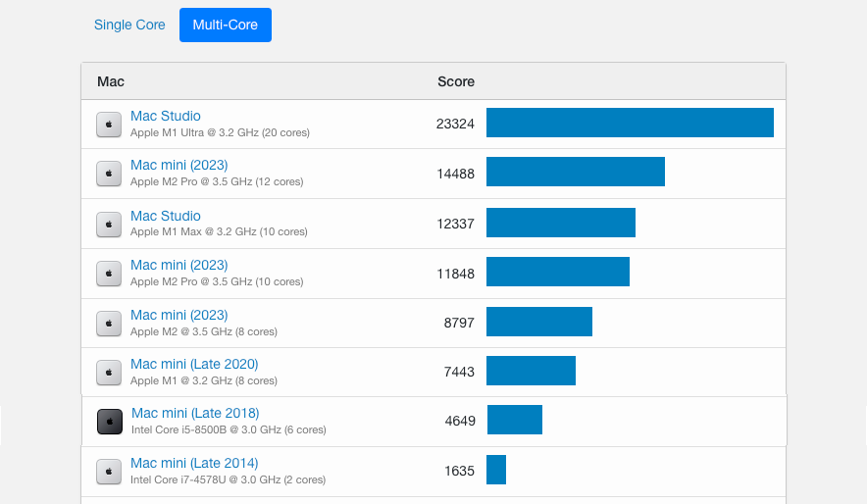
Task: Open the Mac mini (Late 2014) link
Action: point(194,463)
